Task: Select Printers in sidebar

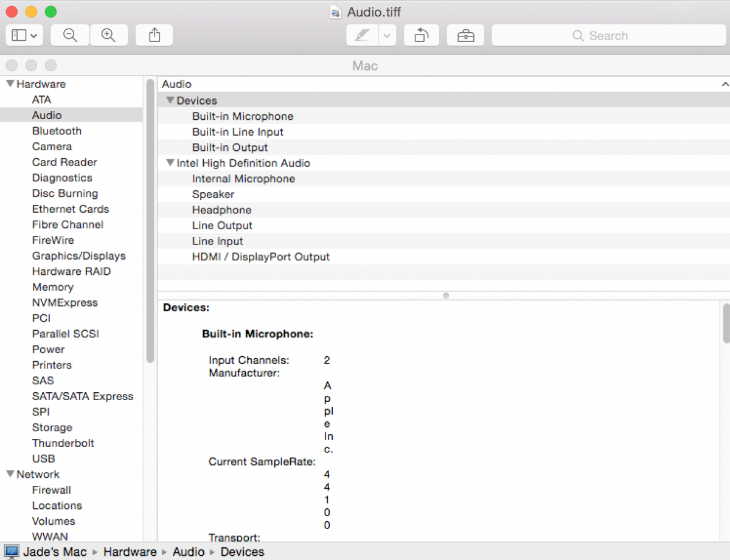Action: pos(52,365)
